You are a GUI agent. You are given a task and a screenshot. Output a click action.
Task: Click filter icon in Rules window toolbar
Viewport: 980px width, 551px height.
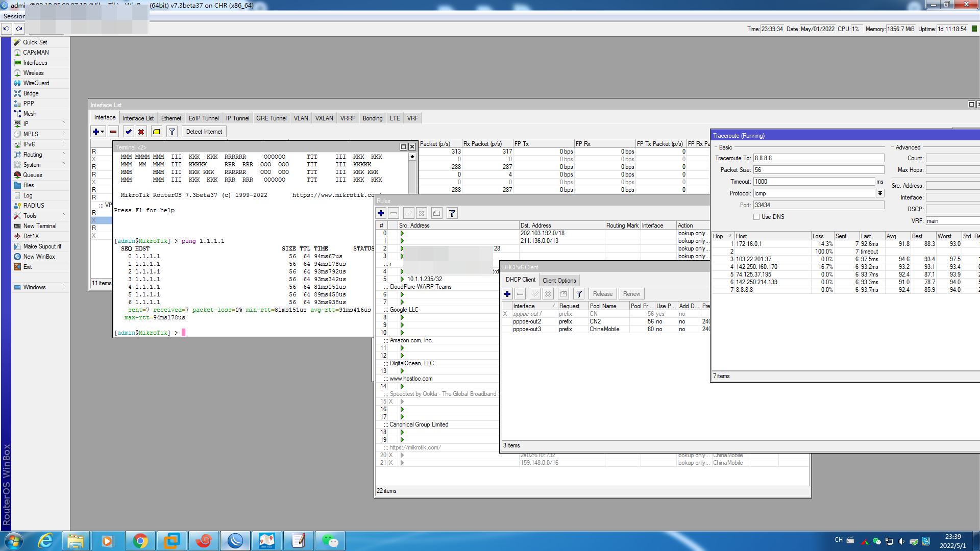tap(452, 213)
